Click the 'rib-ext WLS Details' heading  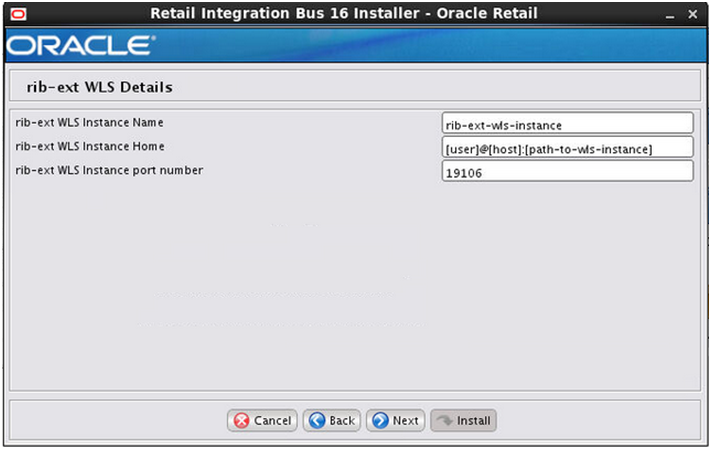[x=100, y=87]
